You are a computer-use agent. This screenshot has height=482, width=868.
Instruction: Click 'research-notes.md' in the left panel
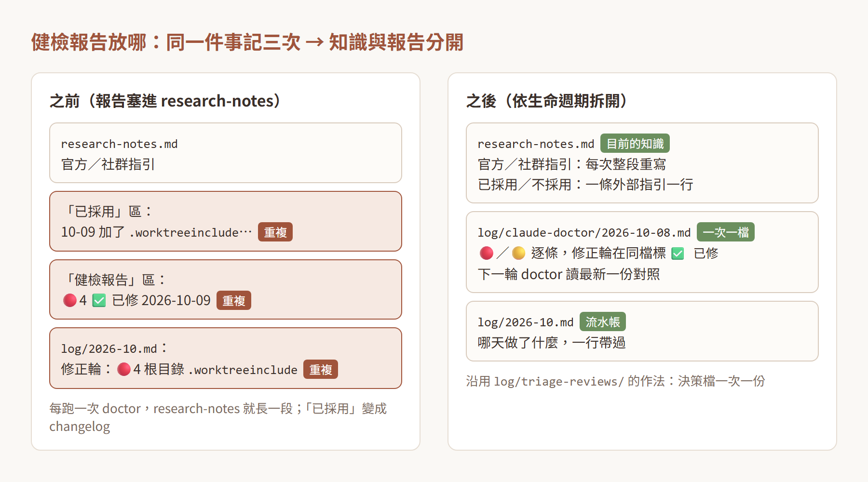coord(119,144)
